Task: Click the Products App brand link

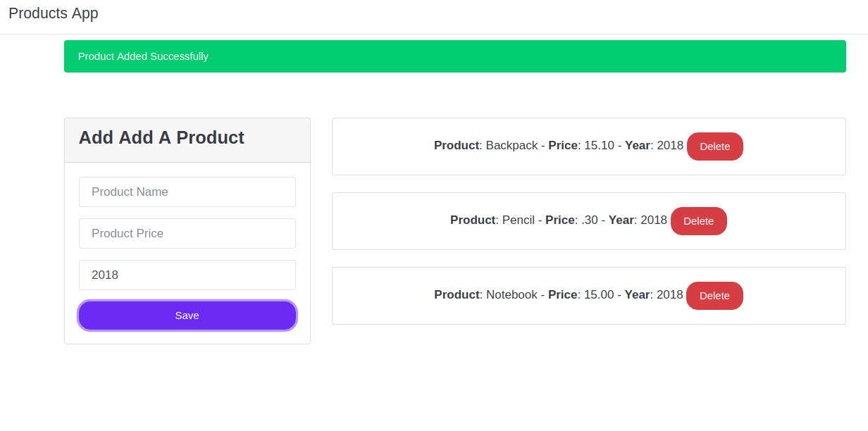Action: tap(54, 13)
